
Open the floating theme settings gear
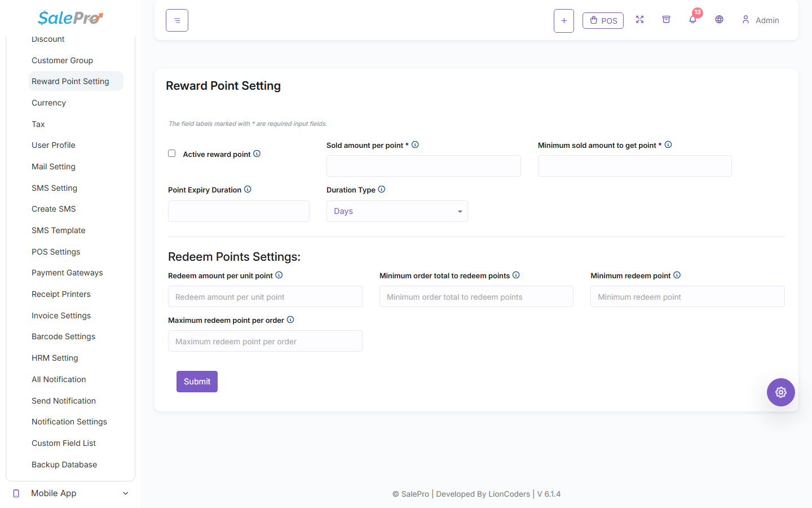coord(781,392)
